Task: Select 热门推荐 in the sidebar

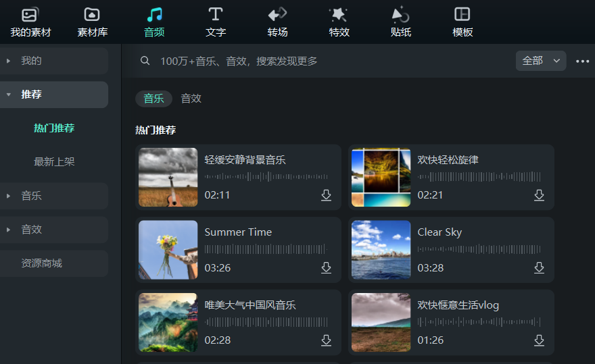Action: pos(54,128)
